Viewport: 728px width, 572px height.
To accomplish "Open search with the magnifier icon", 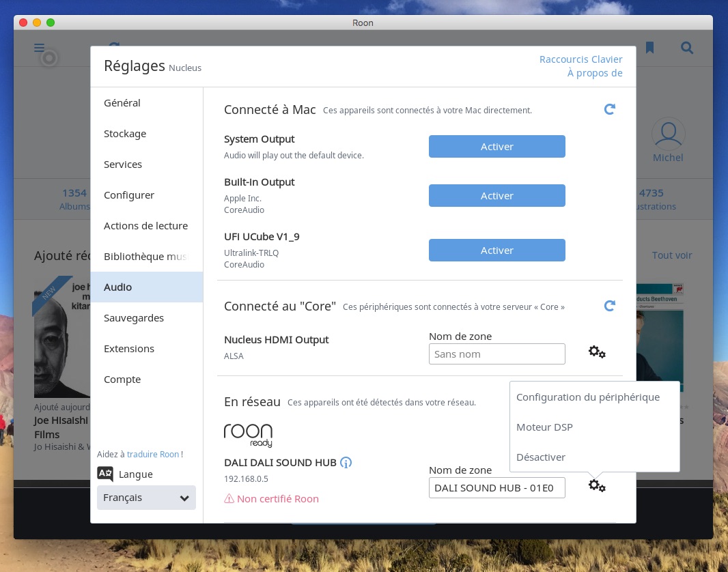I will click(x=686, y=48).
